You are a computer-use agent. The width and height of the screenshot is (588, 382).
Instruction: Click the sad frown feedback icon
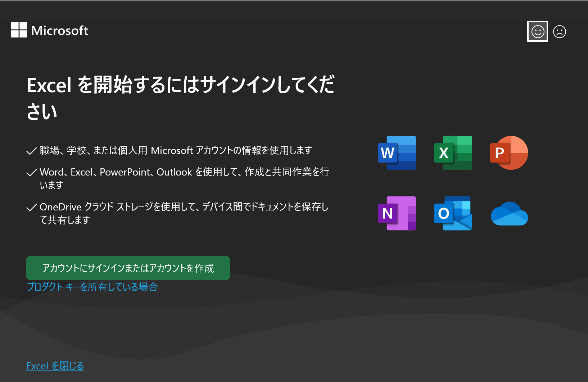(x=560, y=32)
